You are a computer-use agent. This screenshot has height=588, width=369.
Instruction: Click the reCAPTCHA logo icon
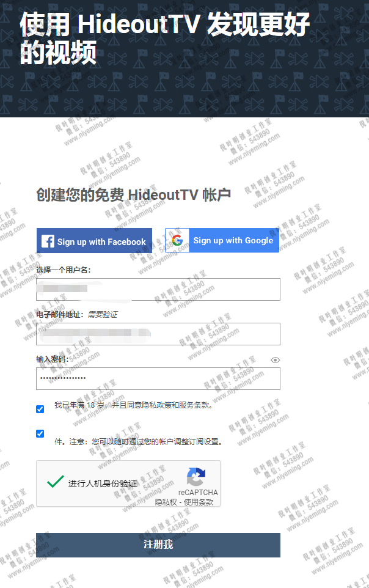(195, 477)
